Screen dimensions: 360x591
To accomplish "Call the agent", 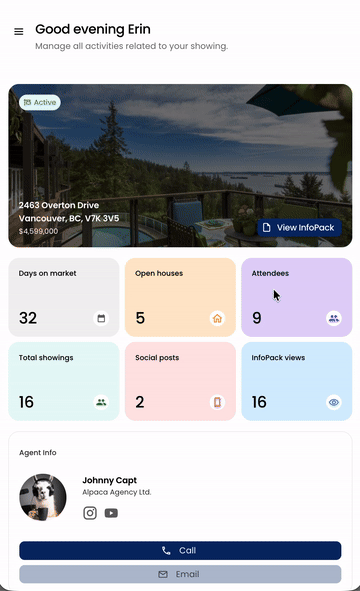I will [180, 550].
